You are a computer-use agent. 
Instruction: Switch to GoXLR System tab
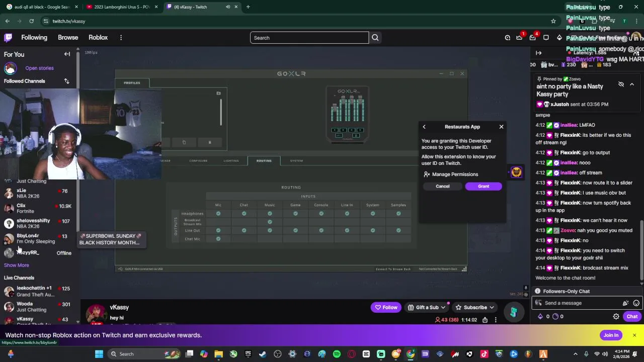(296, 161)
